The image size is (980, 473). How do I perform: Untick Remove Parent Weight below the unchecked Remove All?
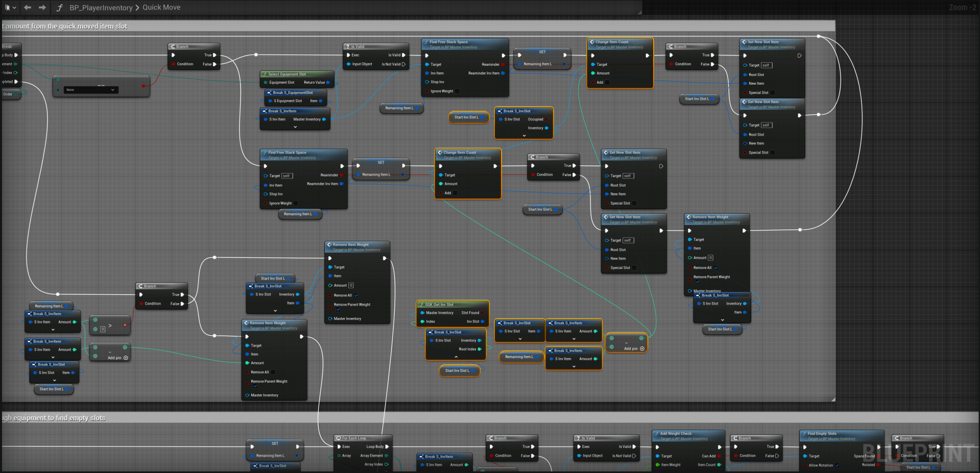tap(255, 386)
